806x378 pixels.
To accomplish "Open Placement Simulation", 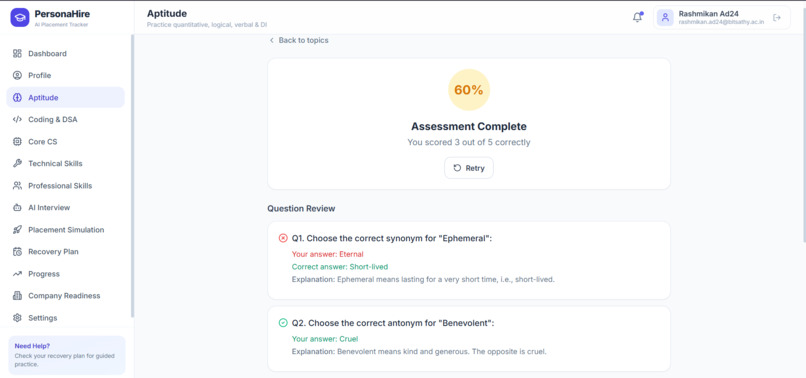I will click(x=65, y=230).
